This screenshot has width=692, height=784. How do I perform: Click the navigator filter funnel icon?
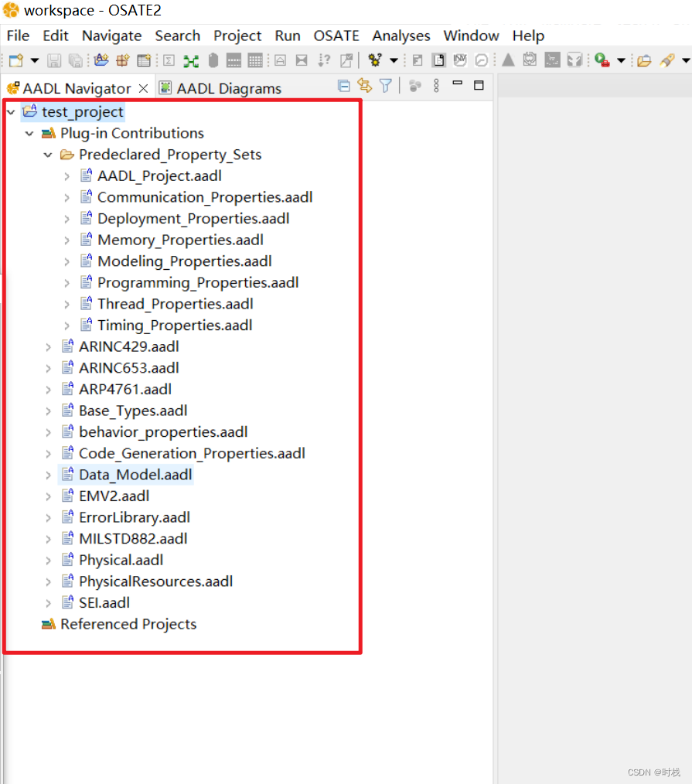386,86
